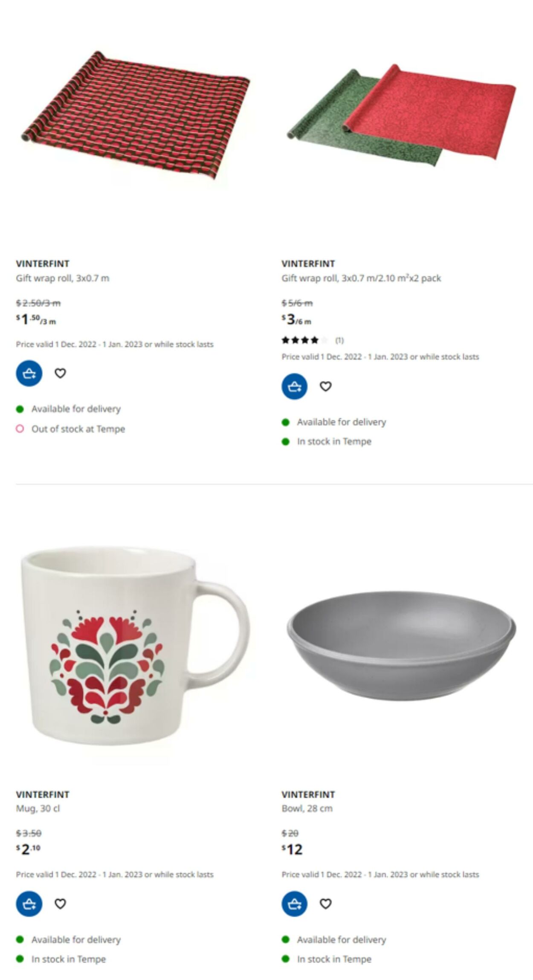Add the VINTERFINT gift wrap roll 3m to cart
This screenshot has height=980, width=533.
pyautogui.click(x=28, y=373)
